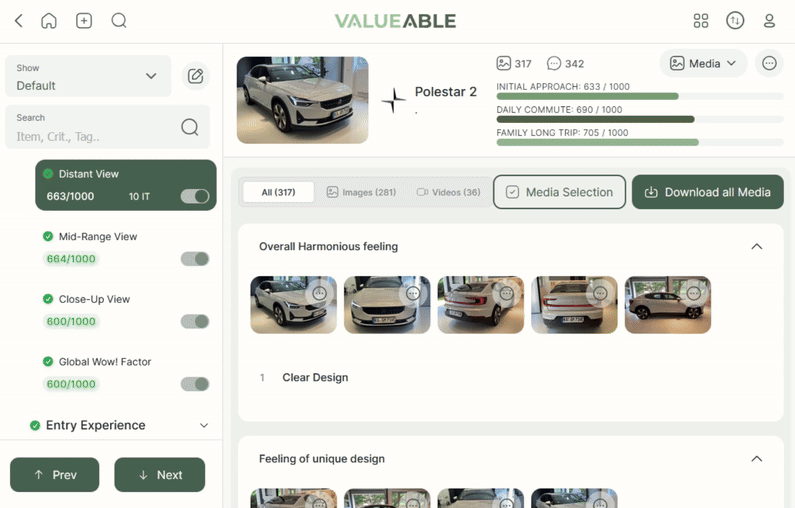Open the Media view dropdown
This screenshot has width=795, height=508.
tap(703, 63)
